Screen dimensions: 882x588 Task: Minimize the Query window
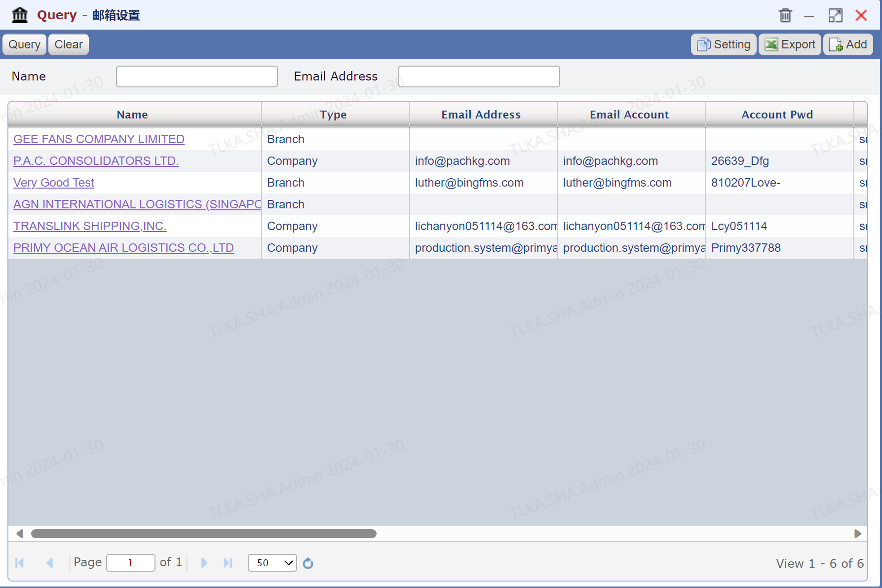pos(809,16)
